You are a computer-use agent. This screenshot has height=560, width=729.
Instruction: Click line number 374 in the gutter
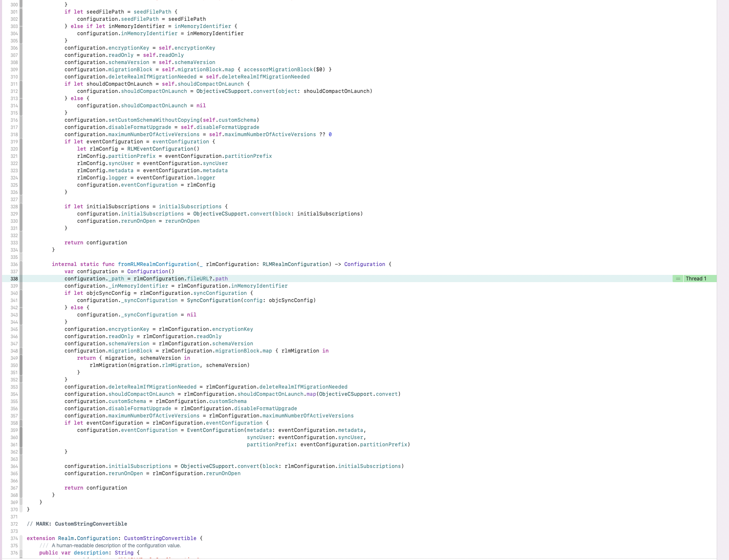14,538
